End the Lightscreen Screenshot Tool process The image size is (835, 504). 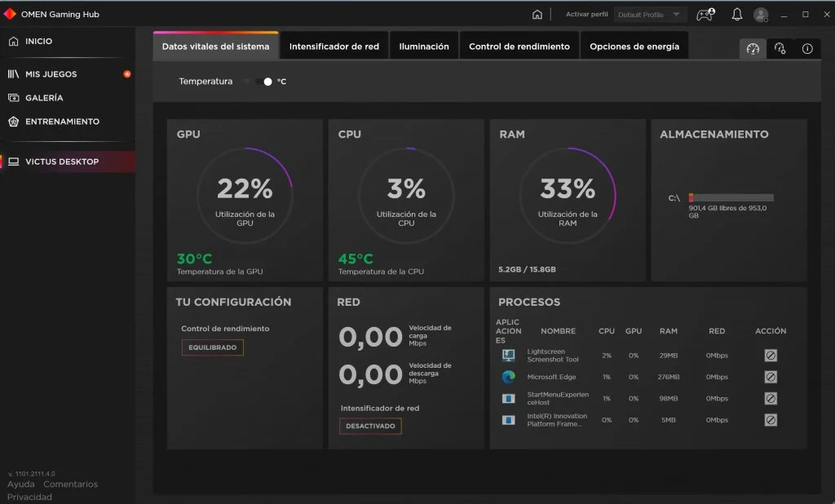point(771,356)
